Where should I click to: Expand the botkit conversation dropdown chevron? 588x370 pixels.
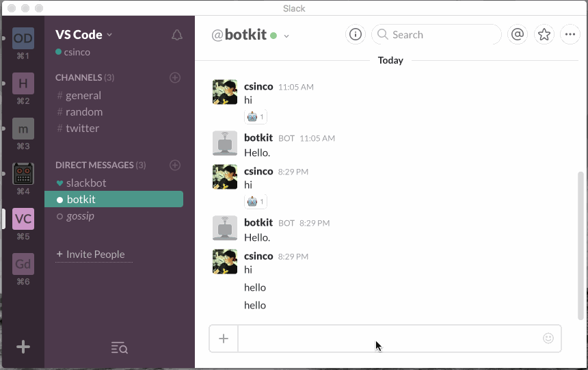(x=286, y=36)
